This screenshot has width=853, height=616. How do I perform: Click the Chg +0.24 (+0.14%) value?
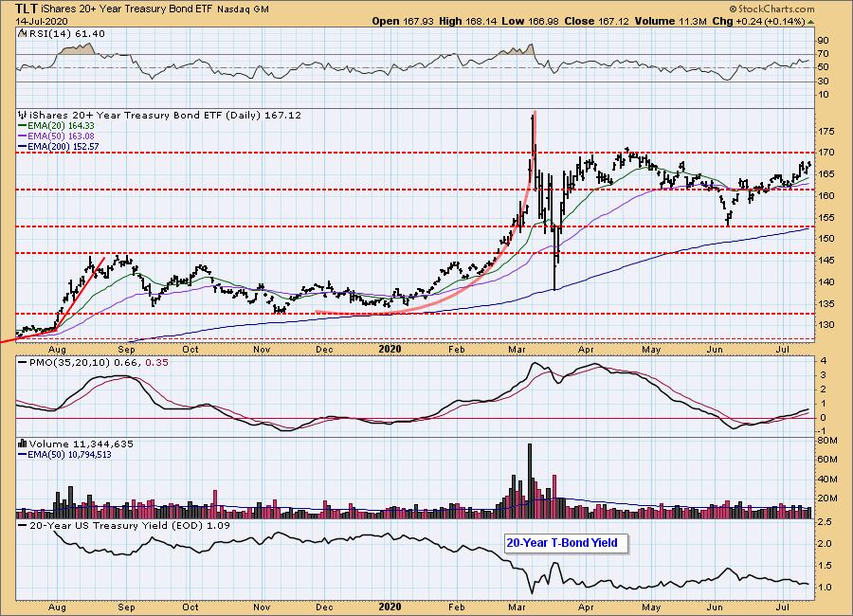758,21
